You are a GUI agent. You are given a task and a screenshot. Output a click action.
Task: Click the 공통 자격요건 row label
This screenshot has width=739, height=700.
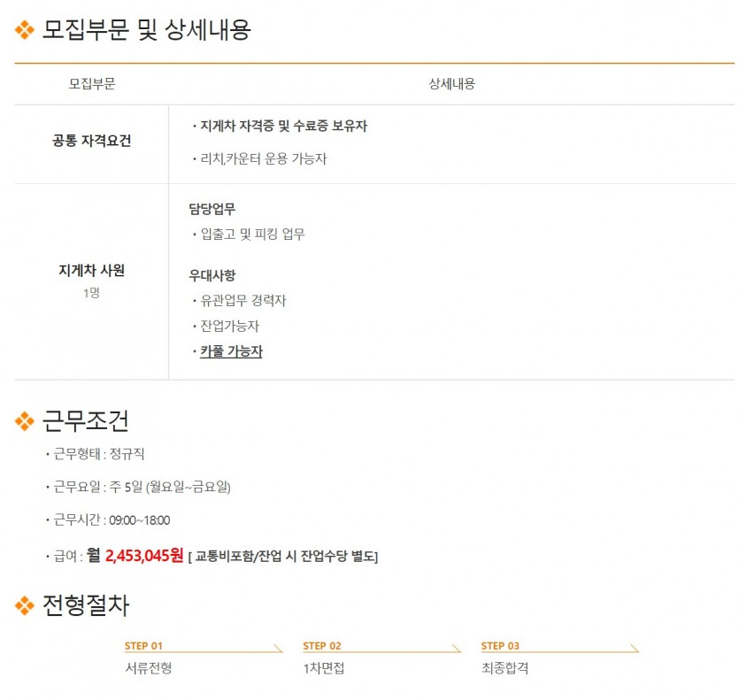tap(91, 141)
